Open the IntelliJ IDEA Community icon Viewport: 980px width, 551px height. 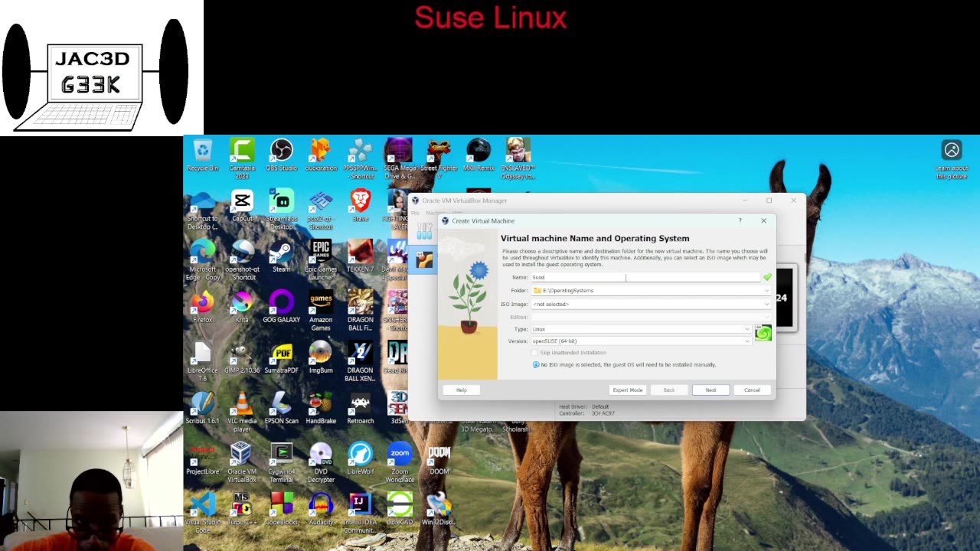360,513
